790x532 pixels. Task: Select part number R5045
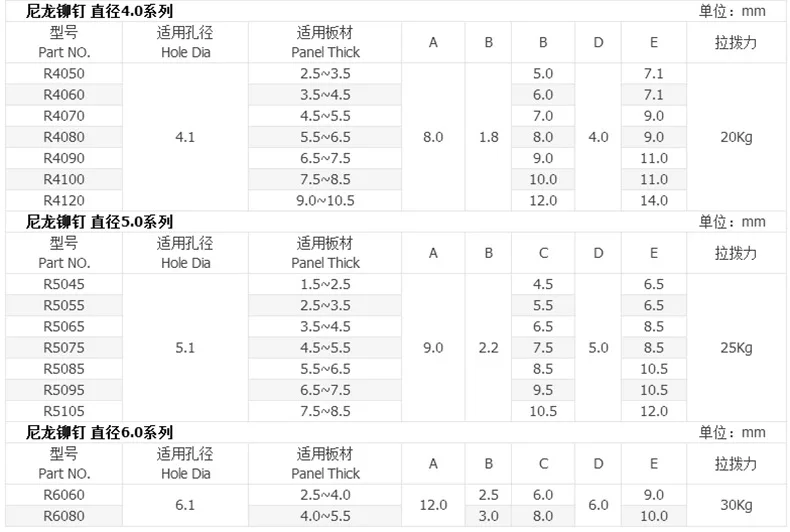[x=64, y=284]
